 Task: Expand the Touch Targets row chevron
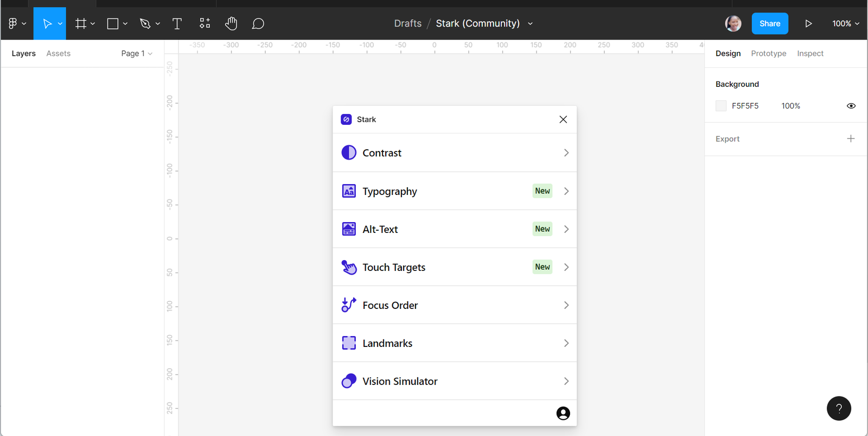[566, 267]
